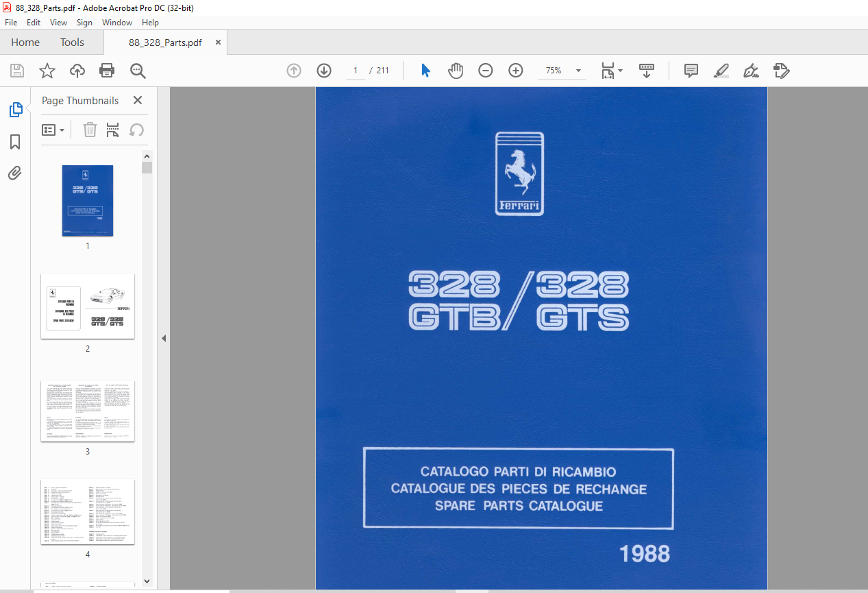Bookmark this file with the star icon
The height and width of the screenshot is (593, 868).
tap(47, 71)
